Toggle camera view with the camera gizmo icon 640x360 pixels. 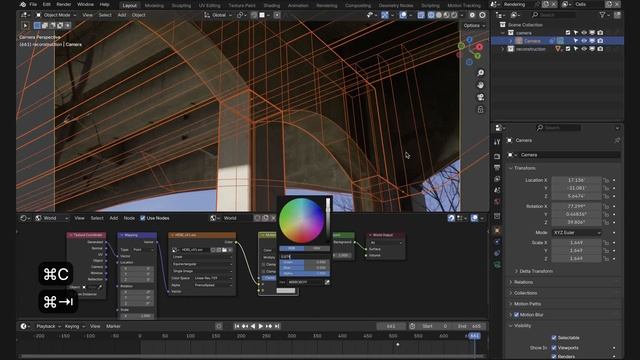click(x=480, y=97)
